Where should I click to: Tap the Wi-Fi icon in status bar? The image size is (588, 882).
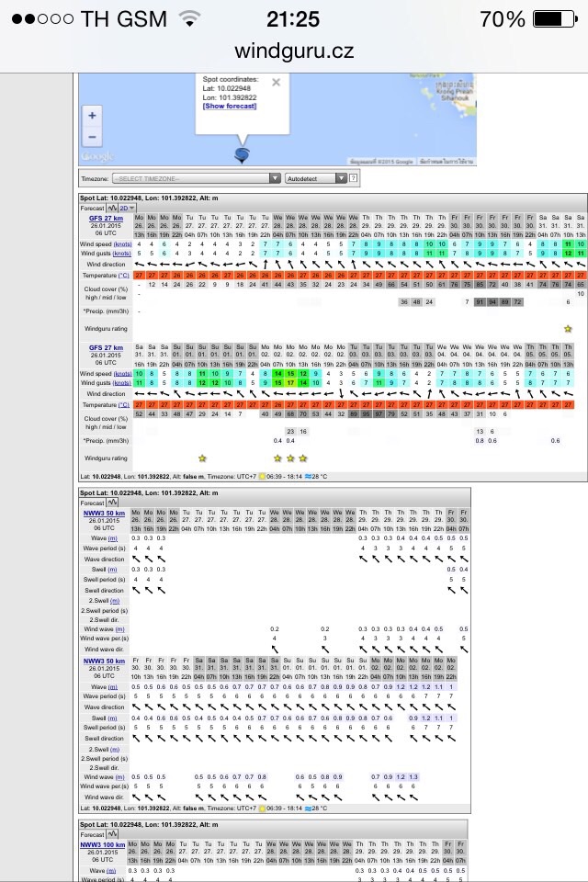[190, 19]
